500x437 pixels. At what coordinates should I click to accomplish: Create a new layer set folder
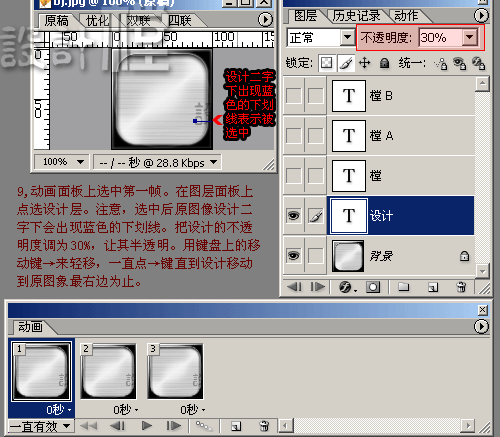(x=404, y=287)
